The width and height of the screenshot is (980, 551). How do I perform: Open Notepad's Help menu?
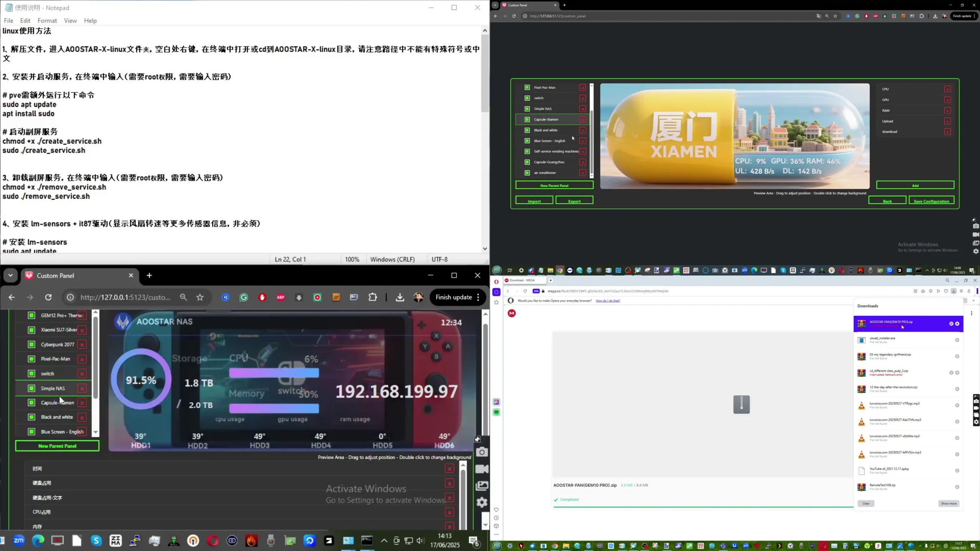point(90,21)
